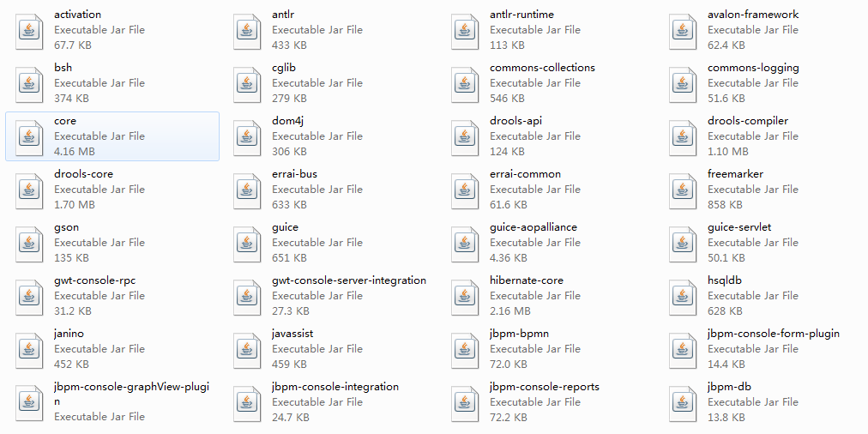The height and width of the screenshot is (434, 868).
Task: Select the guice-aopalliance jar icon
Action: pyautogui.click(x=465, y=244)
